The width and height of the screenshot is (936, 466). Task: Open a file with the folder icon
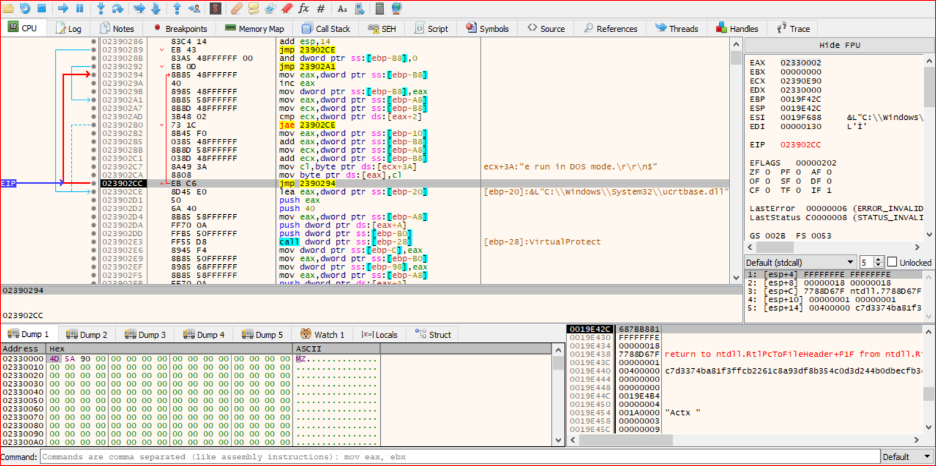pyautogui.click(x=9, y=8)
